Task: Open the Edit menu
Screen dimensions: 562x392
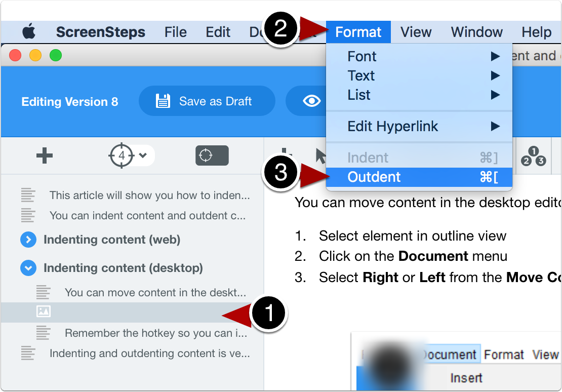Action: tap(218, 32)
